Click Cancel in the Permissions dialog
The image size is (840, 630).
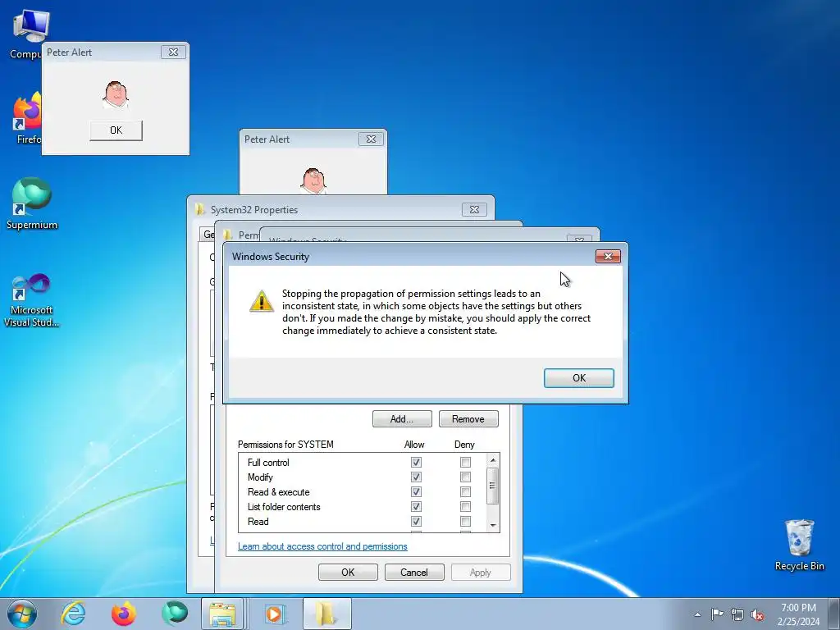[414, 572]
